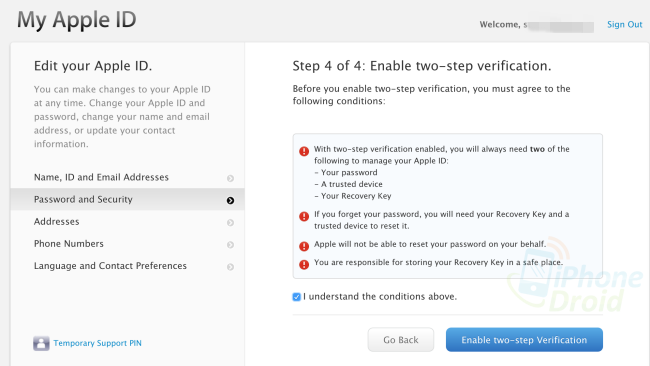Click the Sign Out link
Viewport: 650px width, 366px height.
click(625, 24)
